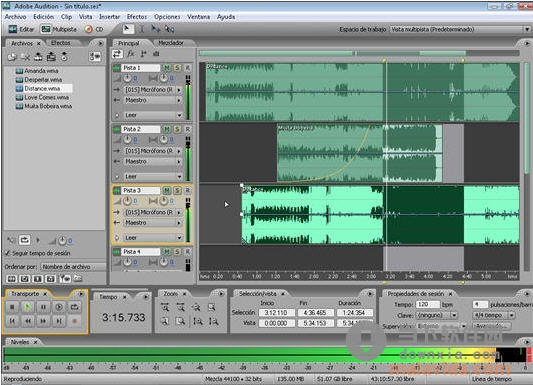Open the Ventana menu

pyautogui.click(x=199, y=17)
